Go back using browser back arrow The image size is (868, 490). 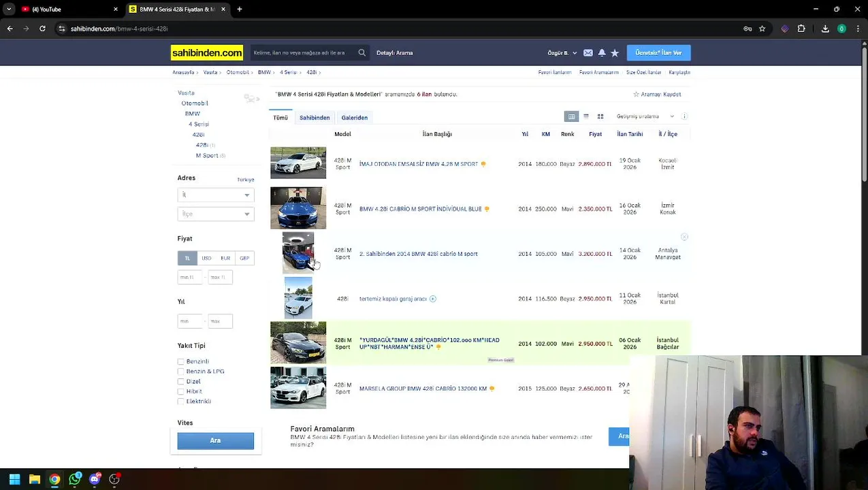tap(10, 29)
